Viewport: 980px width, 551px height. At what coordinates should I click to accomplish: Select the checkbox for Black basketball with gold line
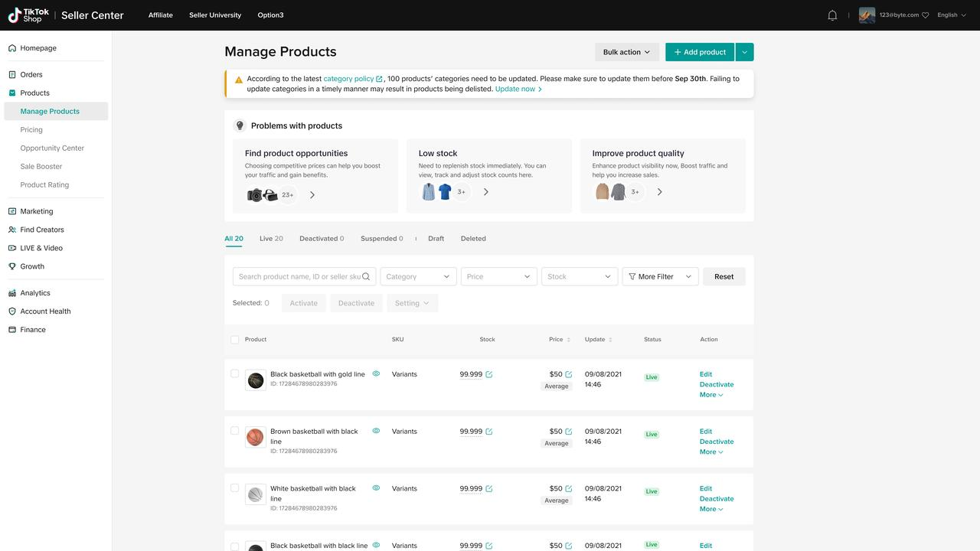(234, 373)
